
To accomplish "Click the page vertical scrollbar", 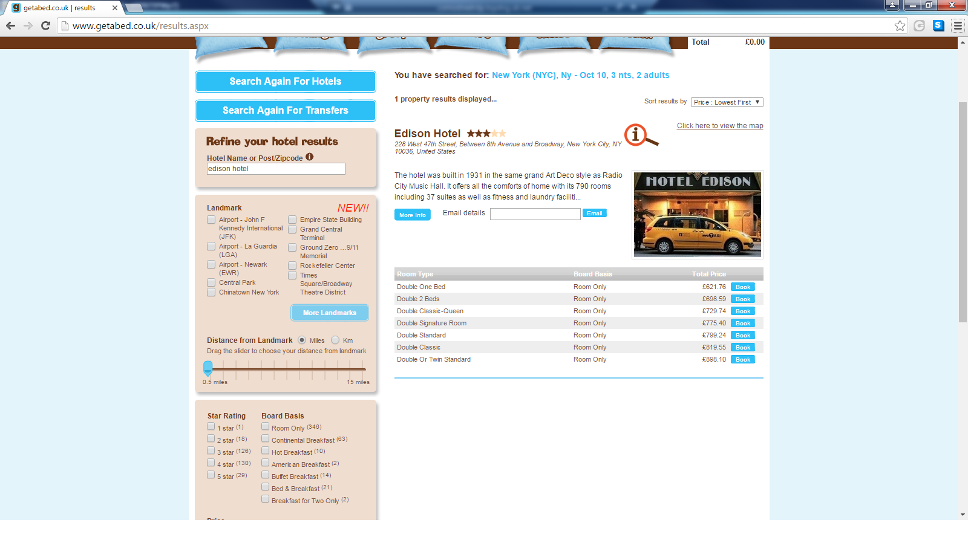I will click(963, 212).
